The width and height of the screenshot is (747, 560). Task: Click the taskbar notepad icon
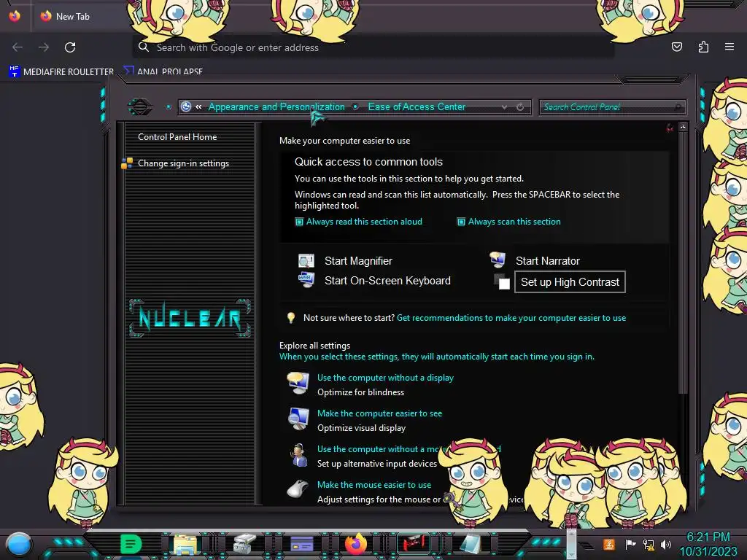(470, 544)
